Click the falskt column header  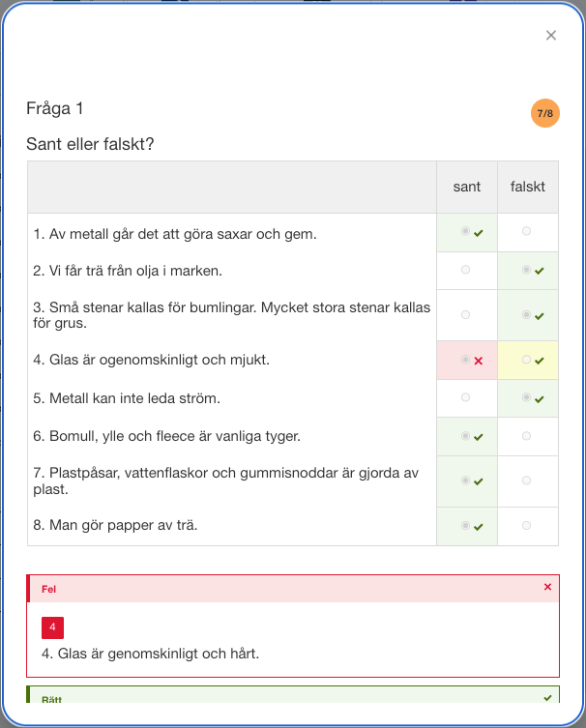pyautogui.click(x=527, y=187)
